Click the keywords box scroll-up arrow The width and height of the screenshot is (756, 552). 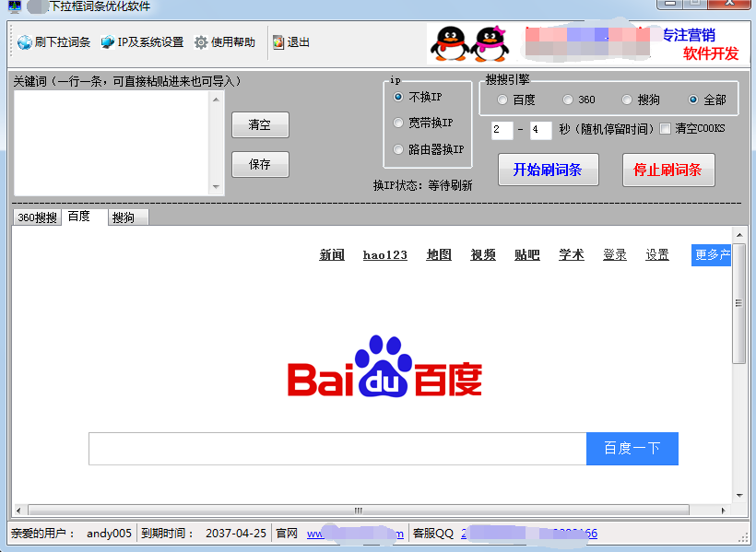pos(216,100)
